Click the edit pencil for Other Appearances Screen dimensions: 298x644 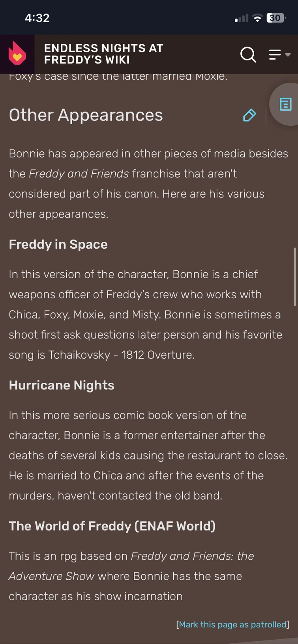point(249,115)
